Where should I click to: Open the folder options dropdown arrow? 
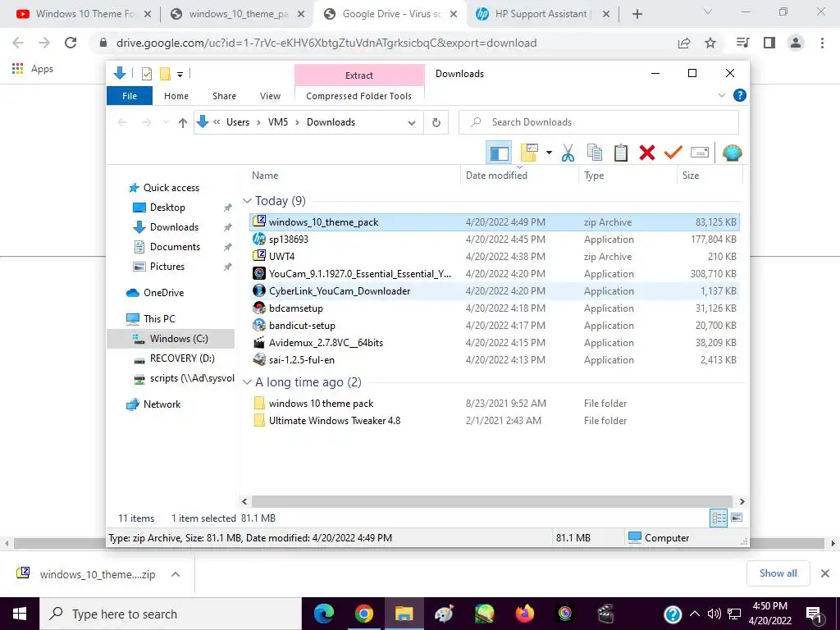(x=549, y=153)
